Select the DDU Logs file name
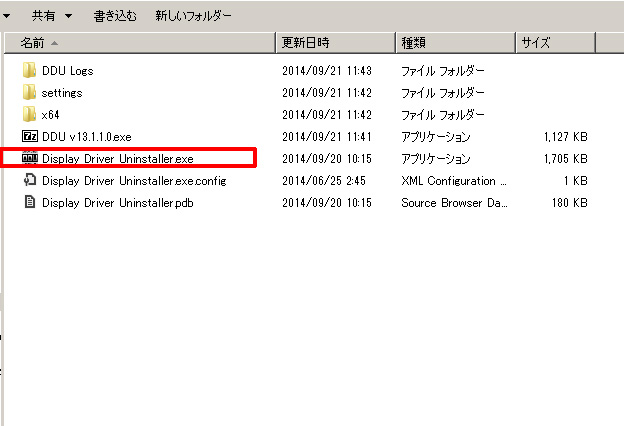Viewport: 624px width, 426px height. click(x=68, y=71)
